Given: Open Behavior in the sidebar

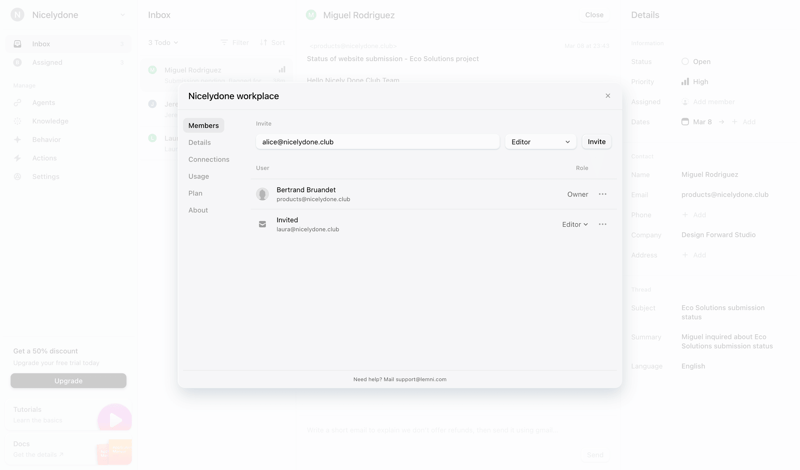Looking at the screenshot, I should coord(68,139).
